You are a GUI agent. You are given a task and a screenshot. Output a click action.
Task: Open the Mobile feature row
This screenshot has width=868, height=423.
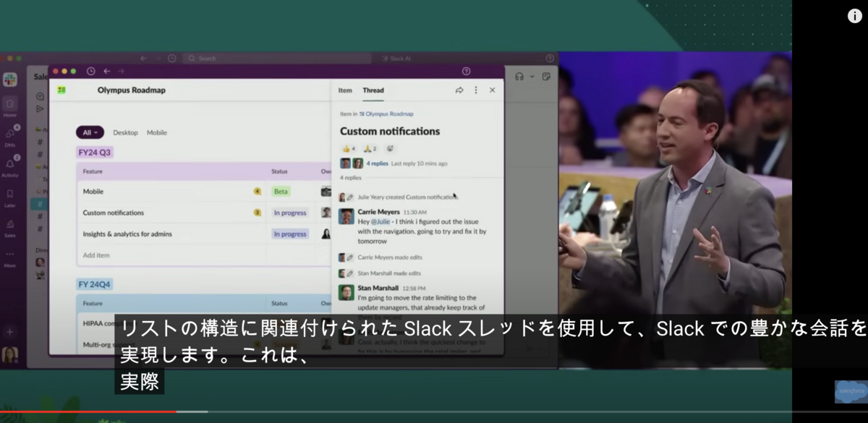(x=204, y=192)
